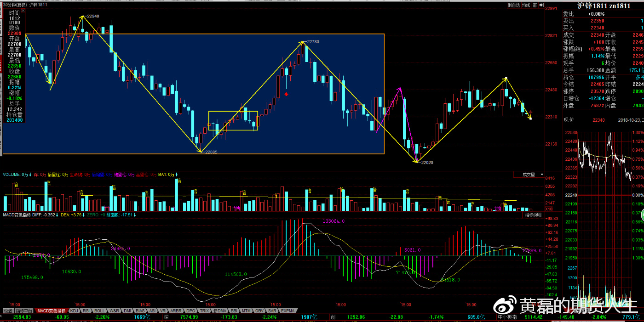
Task: Open the 指标平台 indicator platform tab
Action: tap(24, 311)
